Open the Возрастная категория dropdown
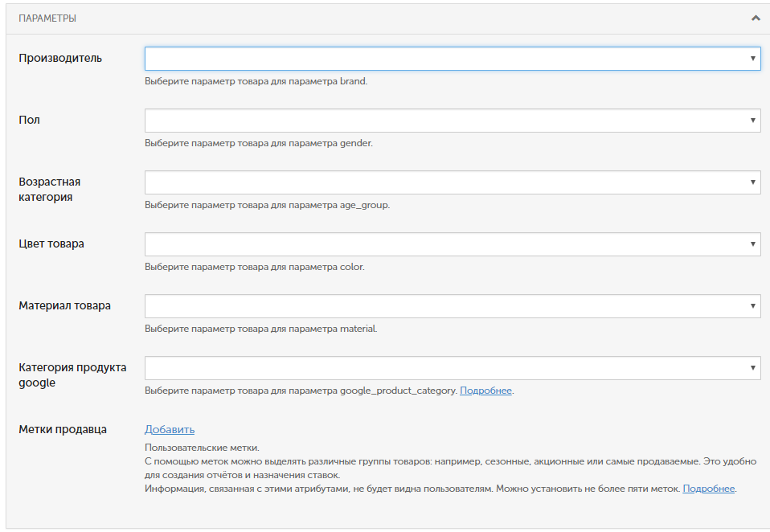 (453, 182)
